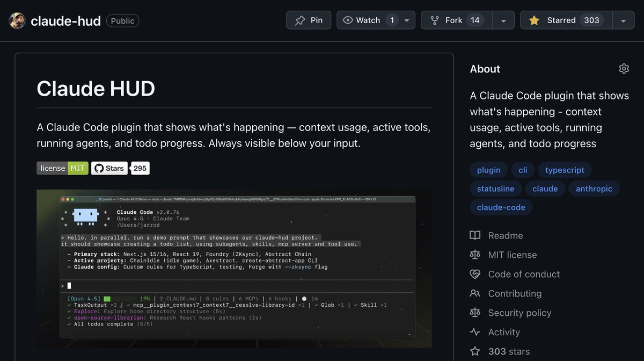Image resolution: width=644 pixels, height=361 pixels.
Task: Select the claude topic tag
Action: pyautogui.click(x=545, y=189)
